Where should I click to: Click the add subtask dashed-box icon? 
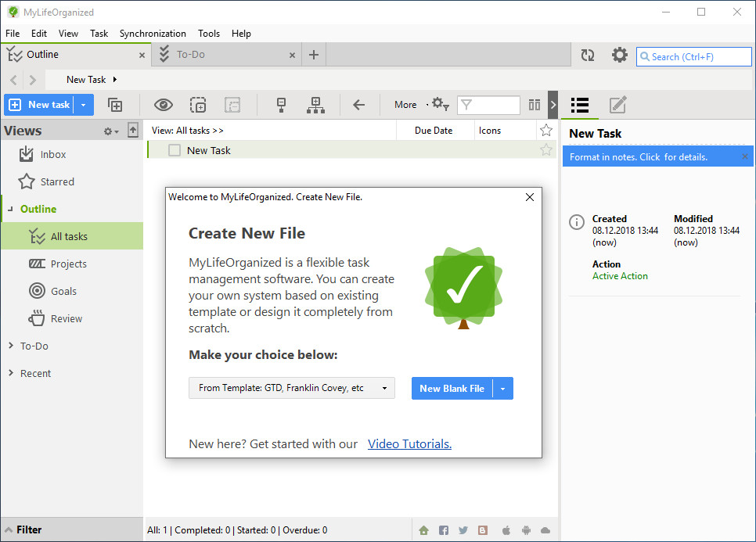(198, 105)
